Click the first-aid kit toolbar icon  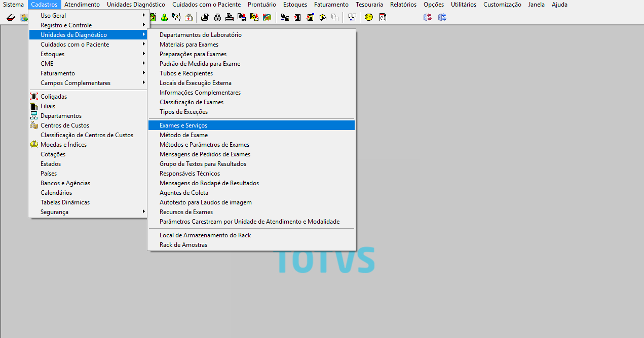[189, 17]
